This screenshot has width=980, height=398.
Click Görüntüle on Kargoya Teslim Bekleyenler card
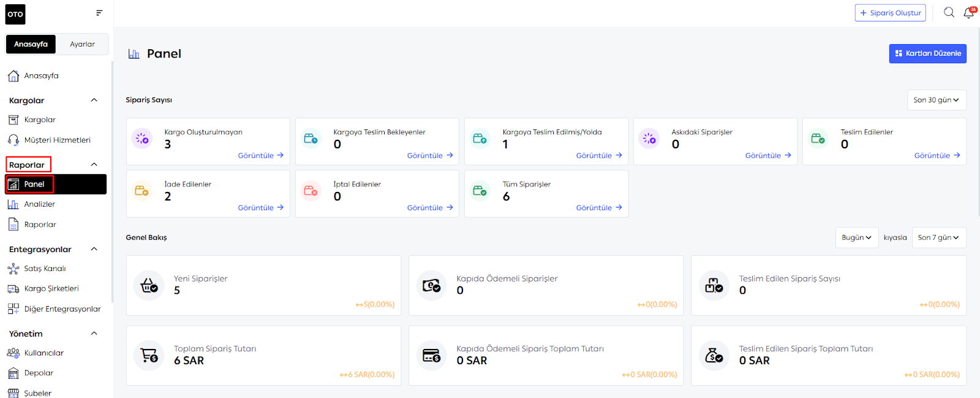coord(430,156)
